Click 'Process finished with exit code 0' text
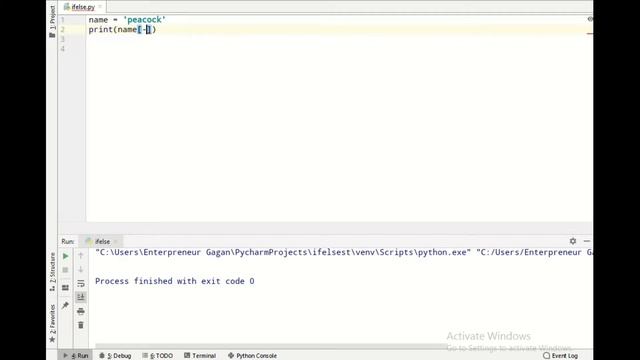This screenshot has width=640, height=360. 175,281
